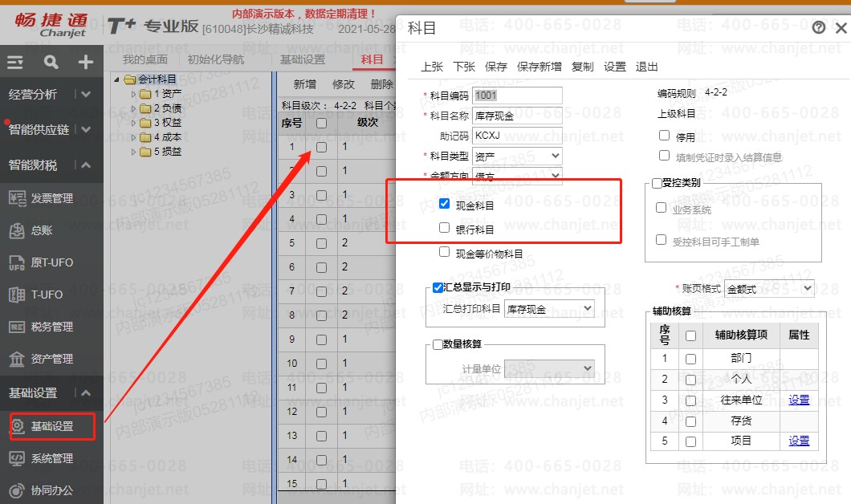Viewport: 851px width, 504px height.
Task: Open 资产管理 bank icon in sidebar
Action: tap(17, 359)
